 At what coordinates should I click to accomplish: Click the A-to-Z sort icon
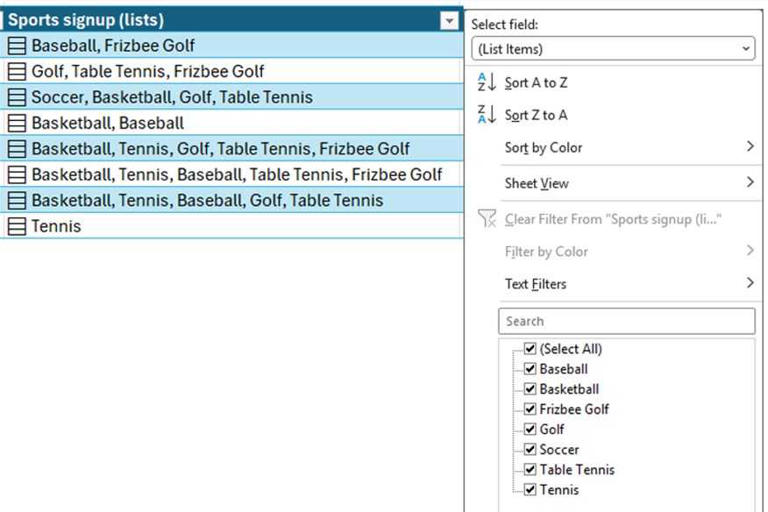point(487,82)
